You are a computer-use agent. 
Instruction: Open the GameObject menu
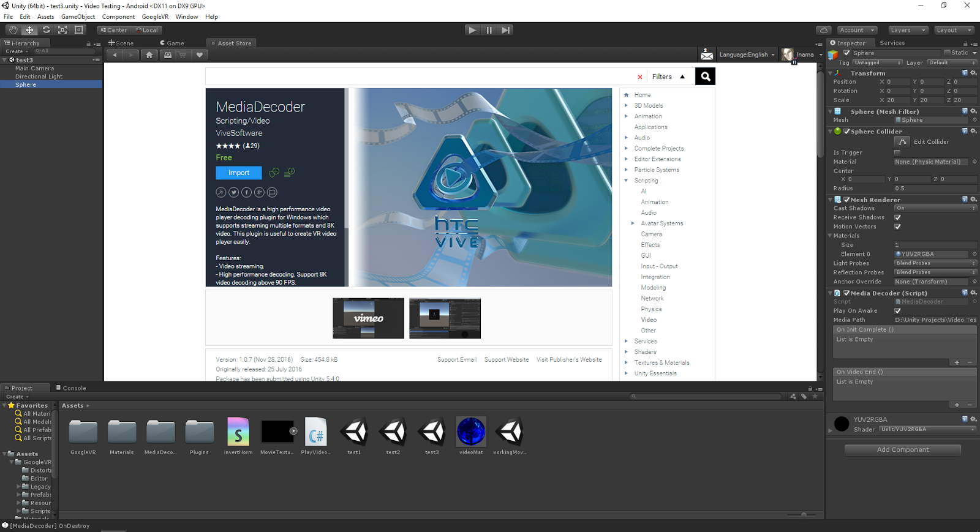coord(78,17)
